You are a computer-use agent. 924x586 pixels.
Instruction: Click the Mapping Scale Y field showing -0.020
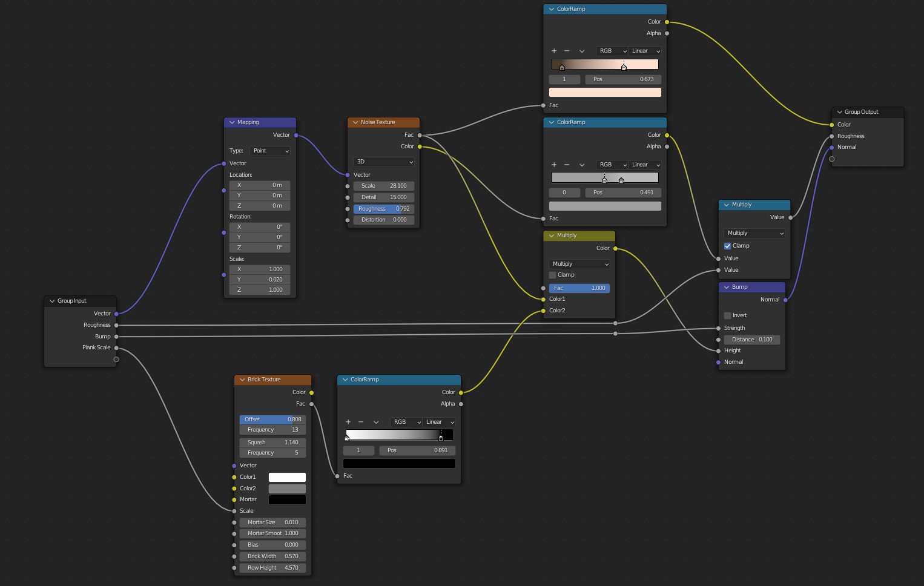[x=260, y=280]
